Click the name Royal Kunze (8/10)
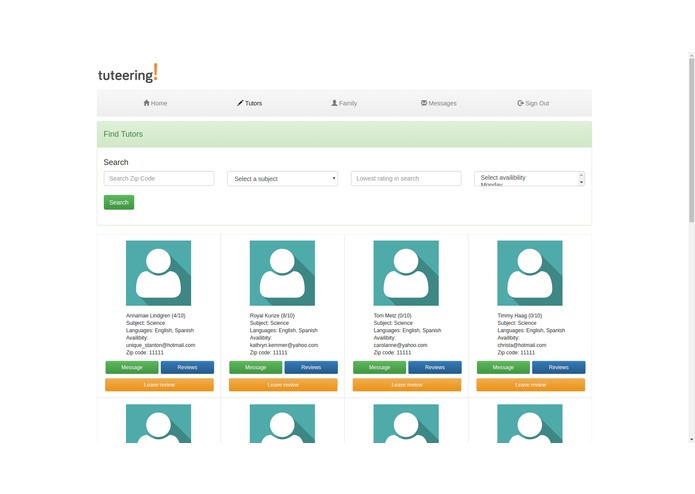Image resolution: width=695 pixels, height=494 pixels. coord(272,315)
